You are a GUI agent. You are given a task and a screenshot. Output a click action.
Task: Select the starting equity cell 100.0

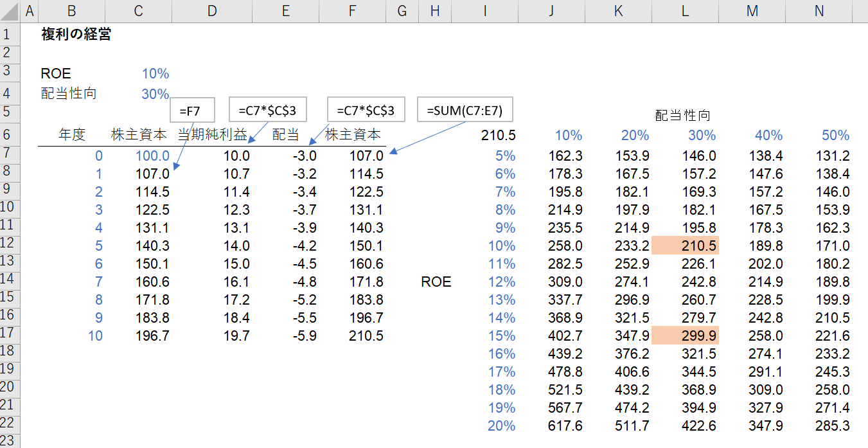click(x=153, y=155)
